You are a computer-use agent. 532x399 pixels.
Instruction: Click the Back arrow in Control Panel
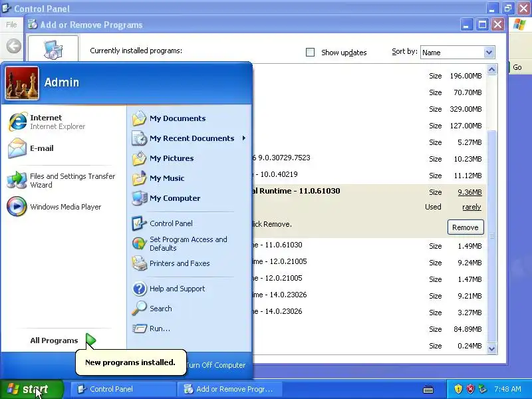[x=13, y=46]
